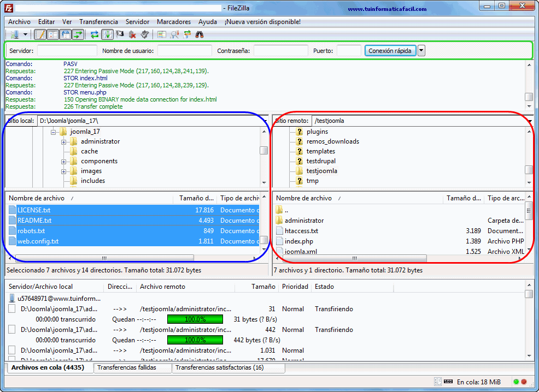The width and height of the screenshot is (539, 392).
Task: Toggle processing of the transfer queue
Action: coord(107,34)
